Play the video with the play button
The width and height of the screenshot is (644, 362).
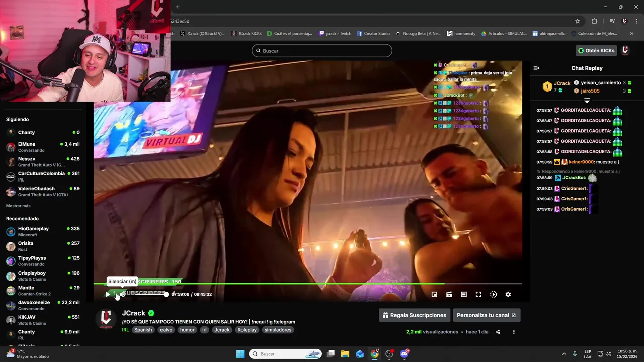coord(107,294)
